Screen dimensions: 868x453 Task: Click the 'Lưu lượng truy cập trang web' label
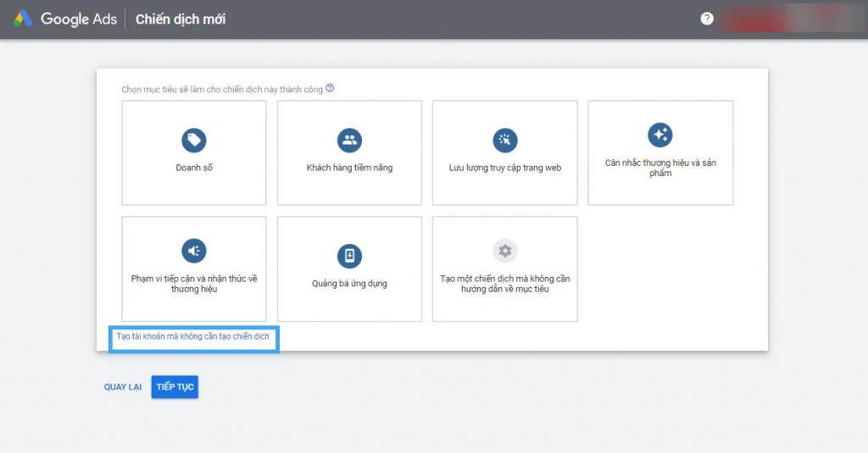(x=505, y=168)
